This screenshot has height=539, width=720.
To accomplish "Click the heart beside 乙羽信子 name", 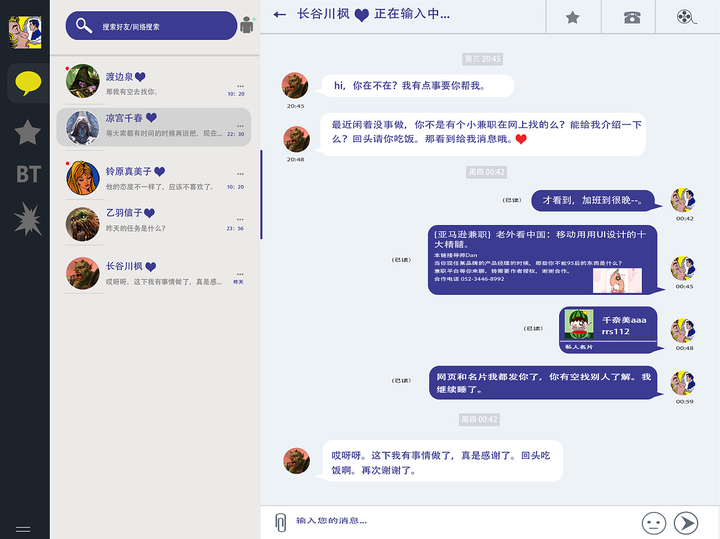I will (x=149, y=213).
